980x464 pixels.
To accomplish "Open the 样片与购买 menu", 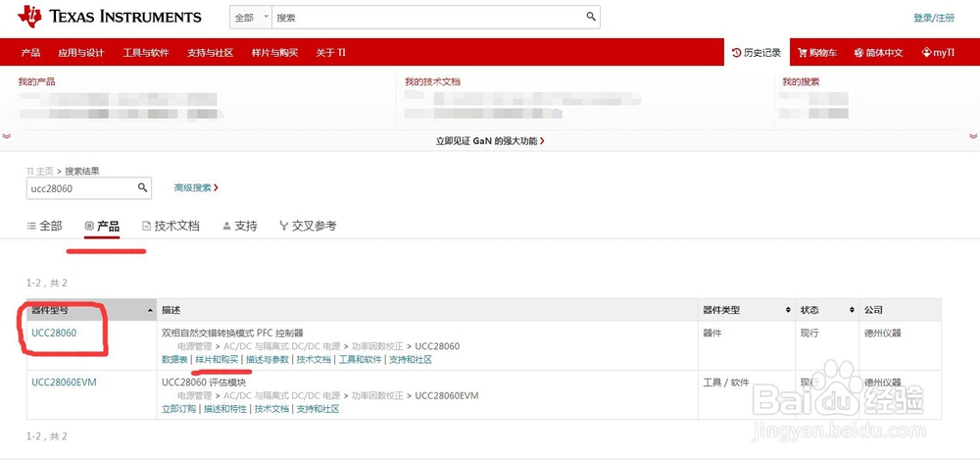I will tap(275, 53).
